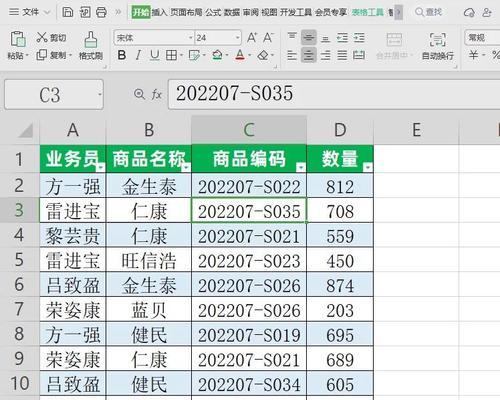The width and height of the screenshot is (500, 400).
Task: Click the Save icon in quick access bar
Action: click(x=68, y=12)
